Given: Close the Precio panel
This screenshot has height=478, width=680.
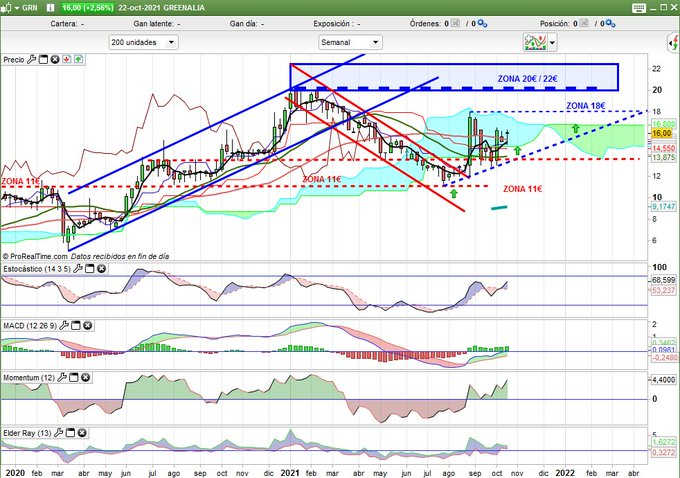Looking at the screenshot, I should (55, 59).
